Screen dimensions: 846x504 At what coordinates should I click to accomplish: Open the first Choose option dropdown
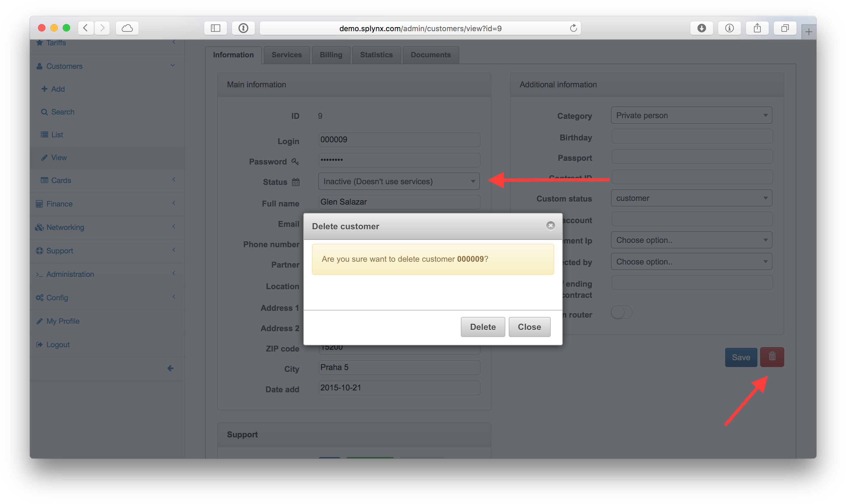point(691,240)
